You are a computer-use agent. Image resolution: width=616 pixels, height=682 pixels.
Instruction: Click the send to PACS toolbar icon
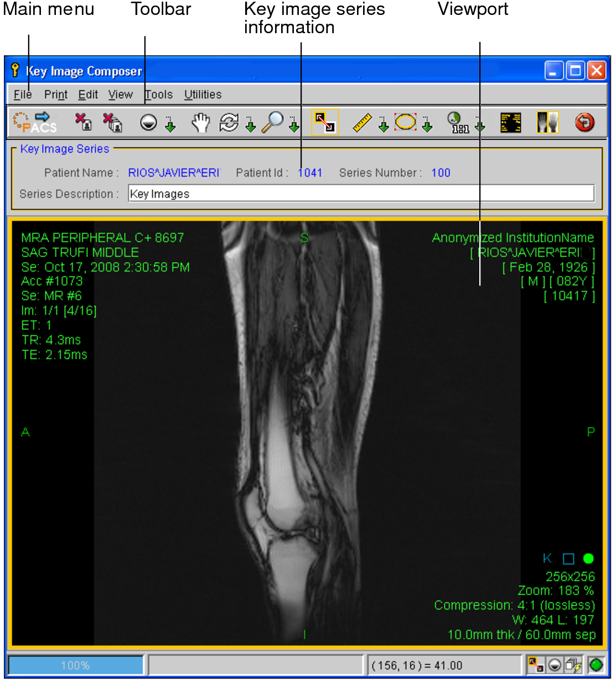pyautogui.click(x=35, y=122)
